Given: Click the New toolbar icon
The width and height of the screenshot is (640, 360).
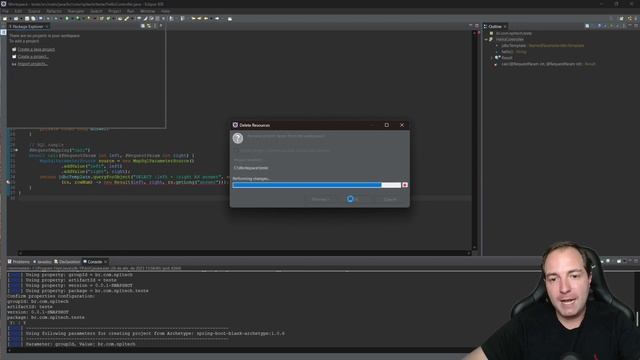Looking at the screenshot, I should click(x=5, y=19).
